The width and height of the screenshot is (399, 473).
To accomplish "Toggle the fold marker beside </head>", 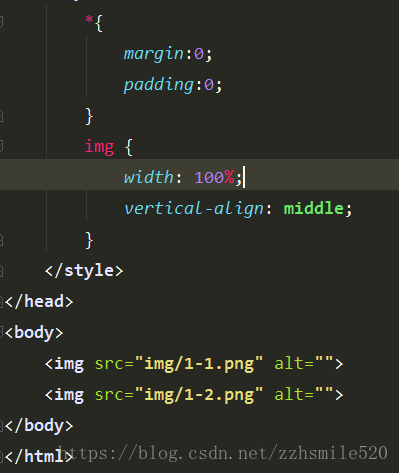I will (1, 302).
